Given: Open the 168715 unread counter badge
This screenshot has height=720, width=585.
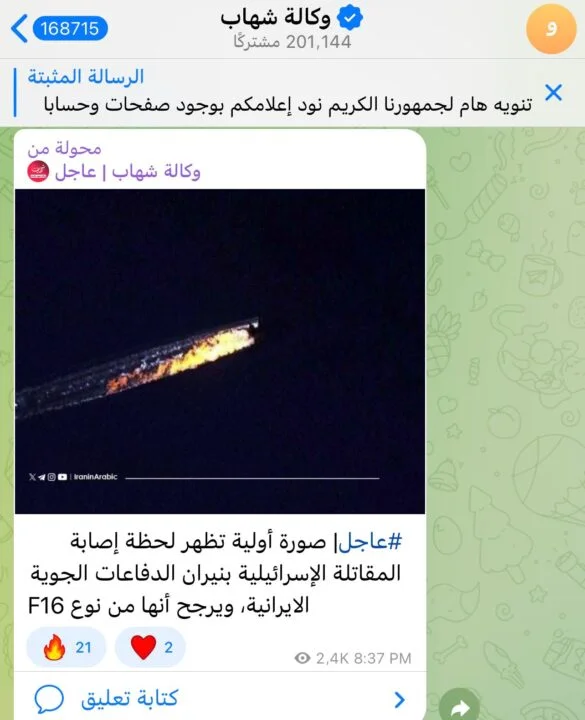Looking at the screenshot, I should [x=70, y=28].
